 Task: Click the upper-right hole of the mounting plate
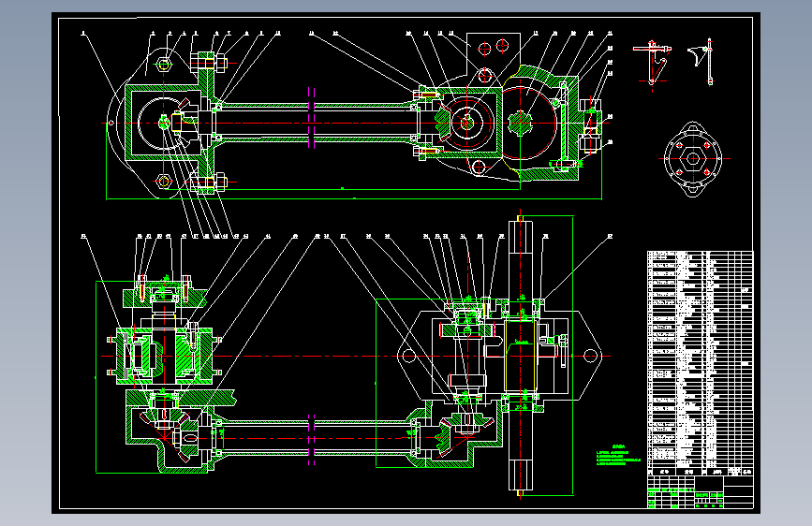point(502,46)
